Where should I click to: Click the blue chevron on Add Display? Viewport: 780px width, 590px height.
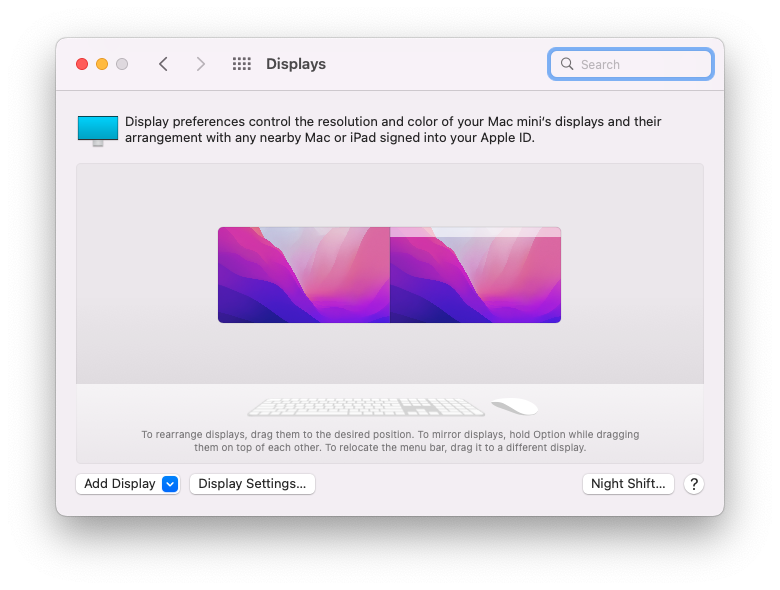pyautogui.click(x=170, y=484)
